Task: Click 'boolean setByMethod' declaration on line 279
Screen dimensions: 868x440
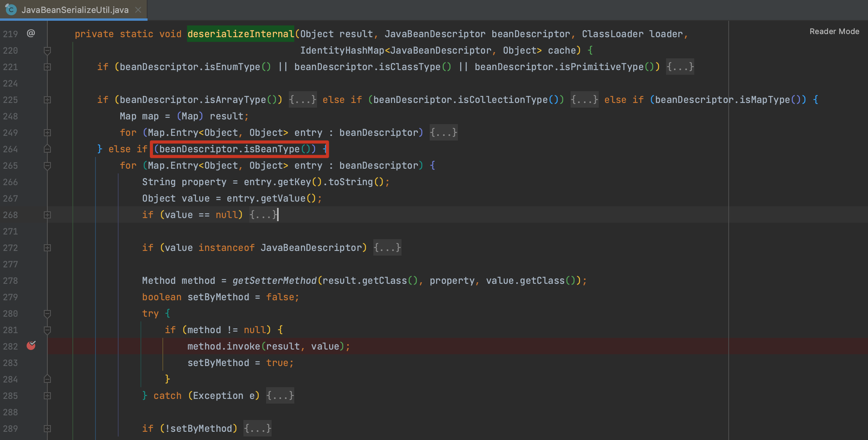Action: click(196, 297)
